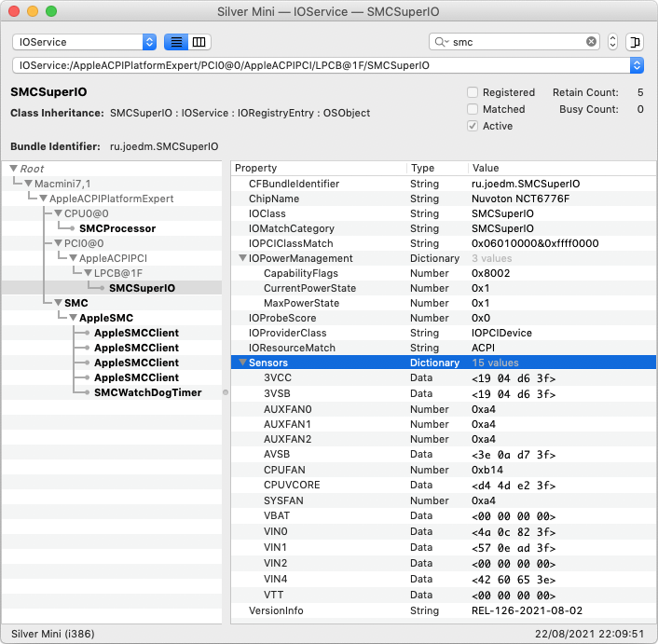Select the SYSFAN sensor row
The width and height of the screenshot is (658, 644).
pyautogui.click(x=443, y=500)
